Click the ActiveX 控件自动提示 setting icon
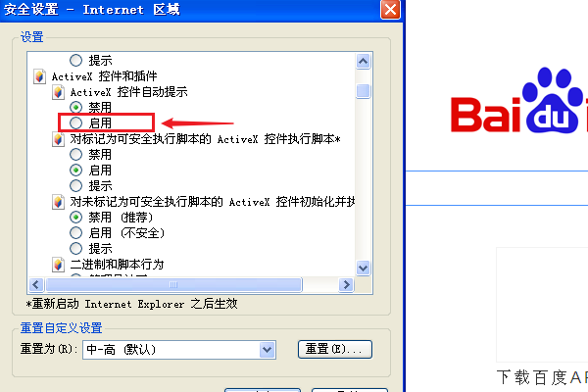Viewport: 588px width, 392px height. (x=58, y=92)
